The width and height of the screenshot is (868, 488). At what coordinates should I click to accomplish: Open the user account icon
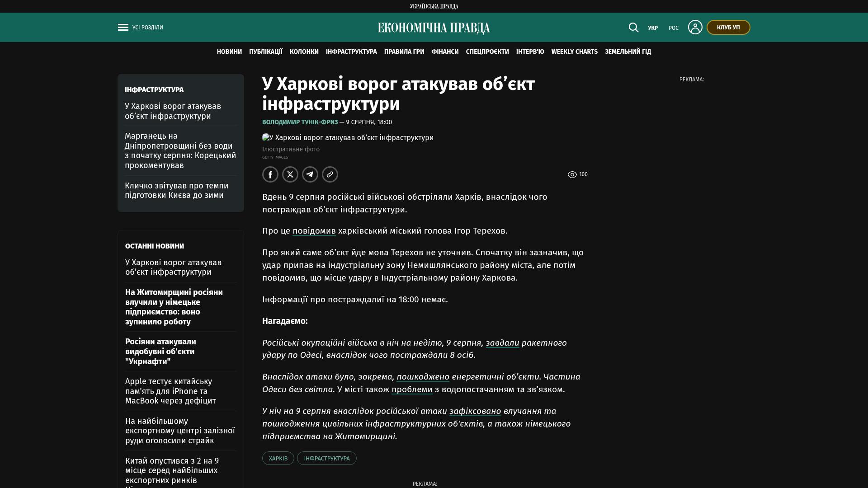pos(695,27)
